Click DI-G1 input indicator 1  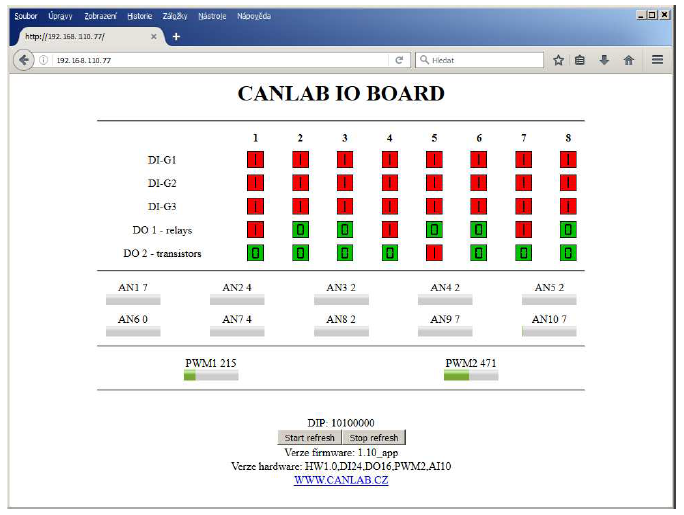(256, 160)
